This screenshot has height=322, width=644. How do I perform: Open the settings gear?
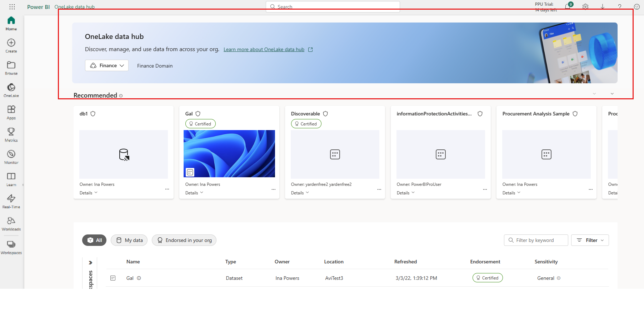click(x=585, y=6)
